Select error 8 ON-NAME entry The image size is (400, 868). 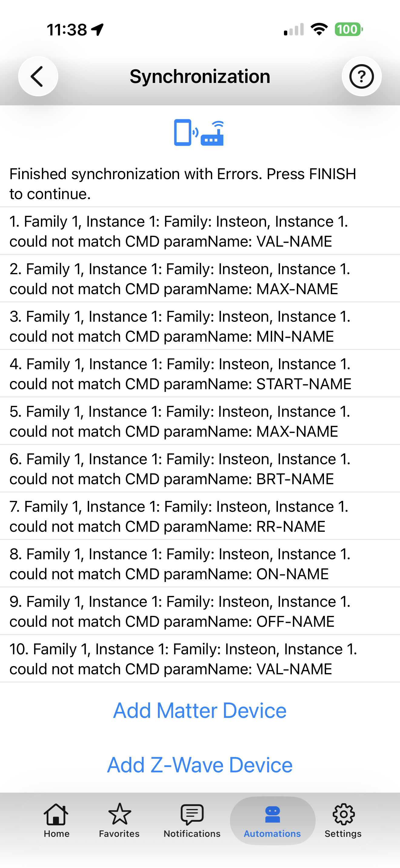pyautogui.click(x=200, y=564)
